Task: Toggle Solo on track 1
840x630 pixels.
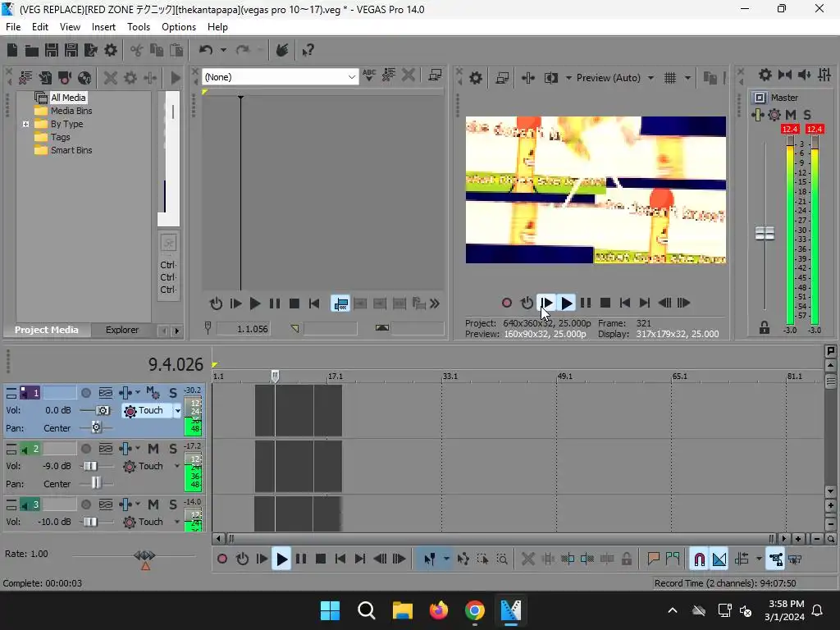Action: coord(173,393)
